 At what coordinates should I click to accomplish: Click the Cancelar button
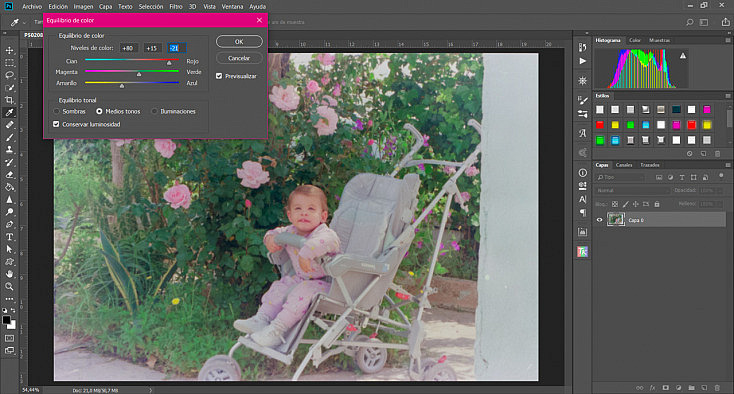point(239,58)
